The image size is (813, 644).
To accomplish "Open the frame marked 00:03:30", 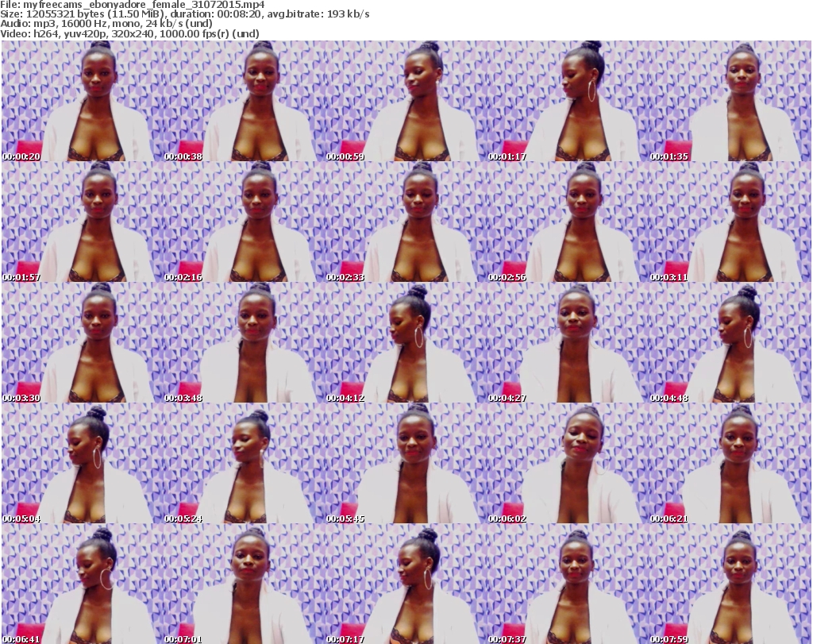I will pyautogui.click(x=83, y=342).
